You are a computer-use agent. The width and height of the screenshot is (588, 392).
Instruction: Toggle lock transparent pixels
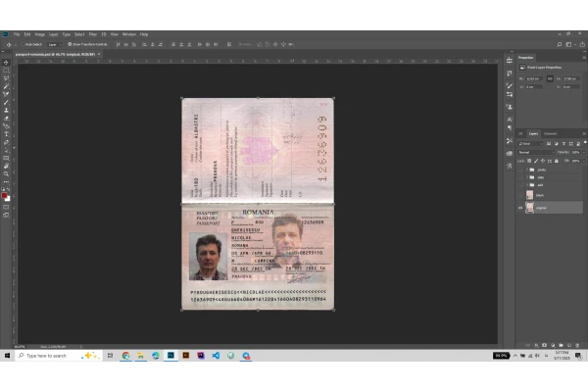[529, 161]
